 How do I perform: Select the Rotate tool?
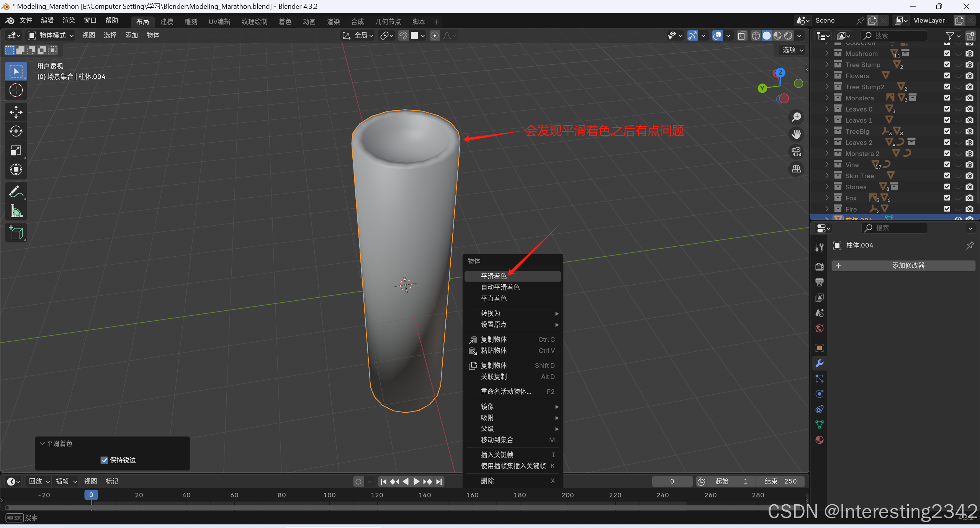click(16, 131)
